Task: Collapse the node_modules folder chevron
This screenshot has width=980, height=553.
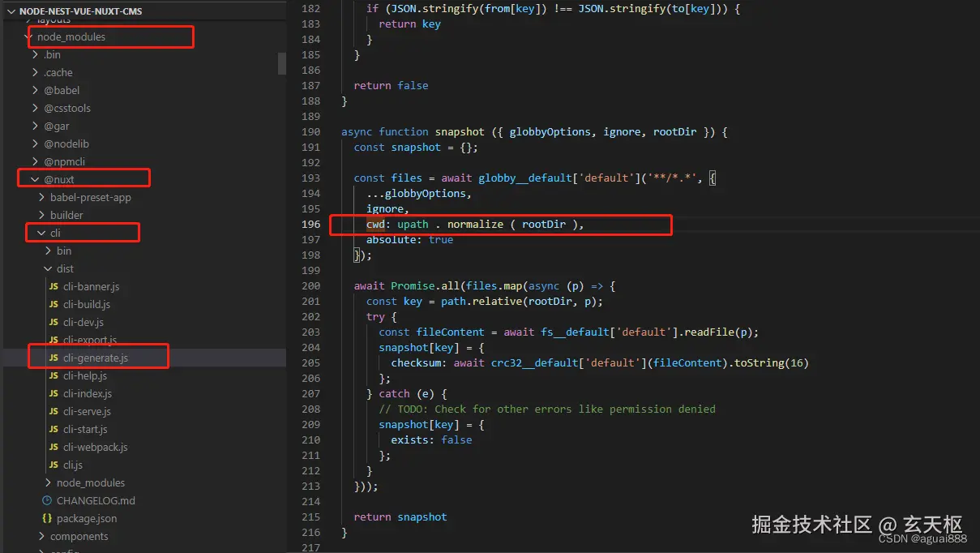Action: pos(28,36)
